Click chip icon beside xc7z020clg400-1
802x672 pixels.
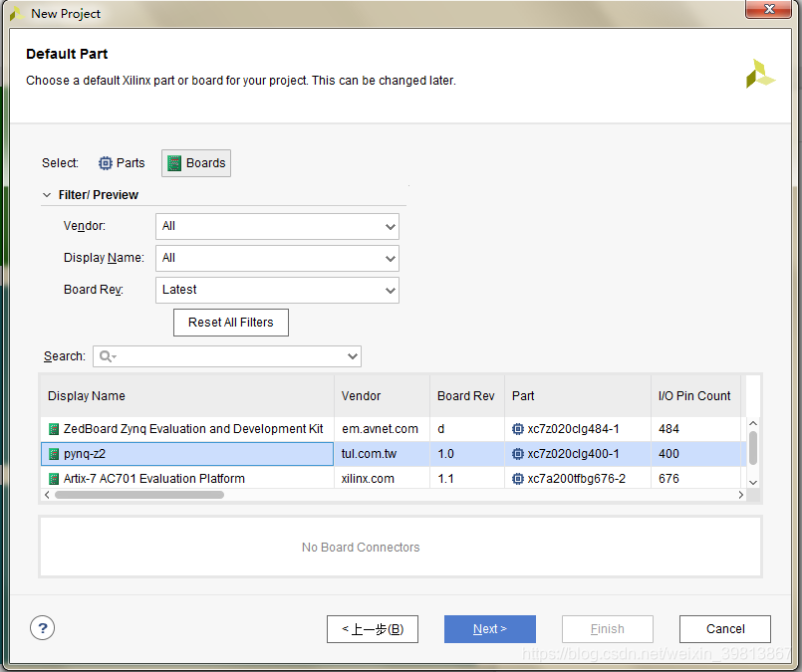click(518, 454)
